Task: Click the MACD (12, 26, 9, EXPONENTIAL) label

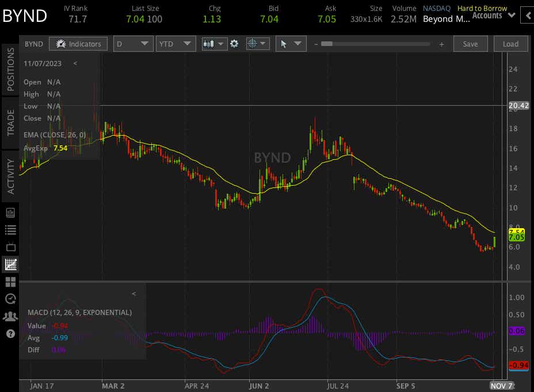Action: tap(79, 312)
